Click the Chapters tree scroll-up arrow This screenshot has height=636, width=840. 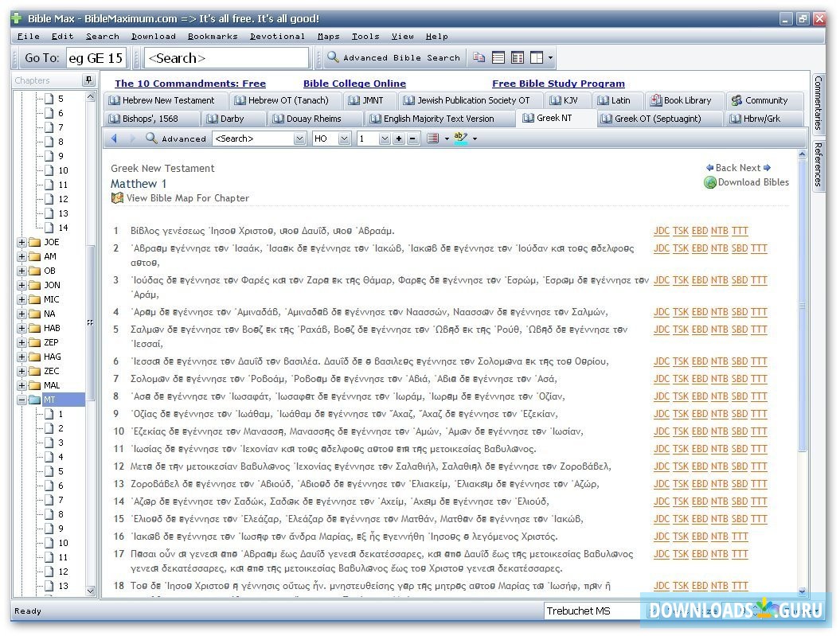91,97
